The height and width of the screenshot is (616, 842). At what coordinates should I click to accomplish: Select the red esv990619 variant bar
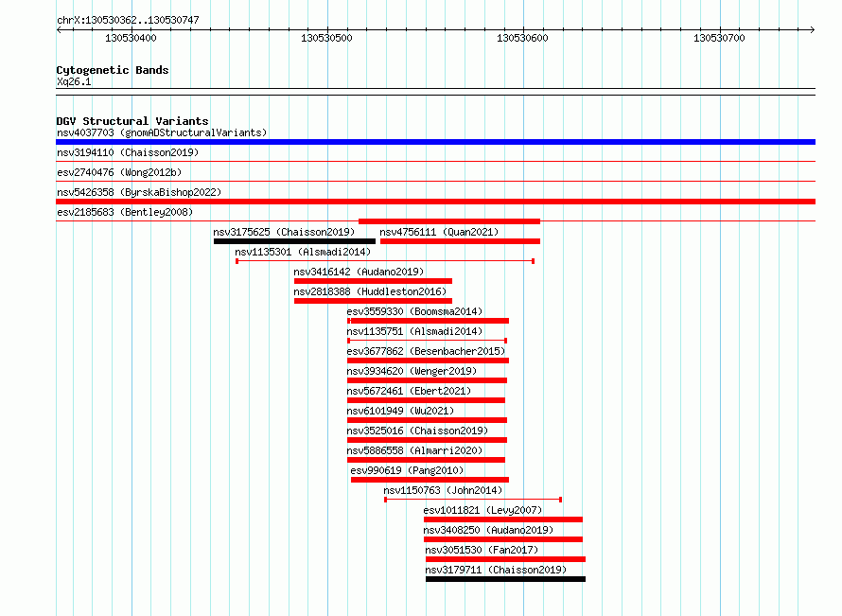430,480
